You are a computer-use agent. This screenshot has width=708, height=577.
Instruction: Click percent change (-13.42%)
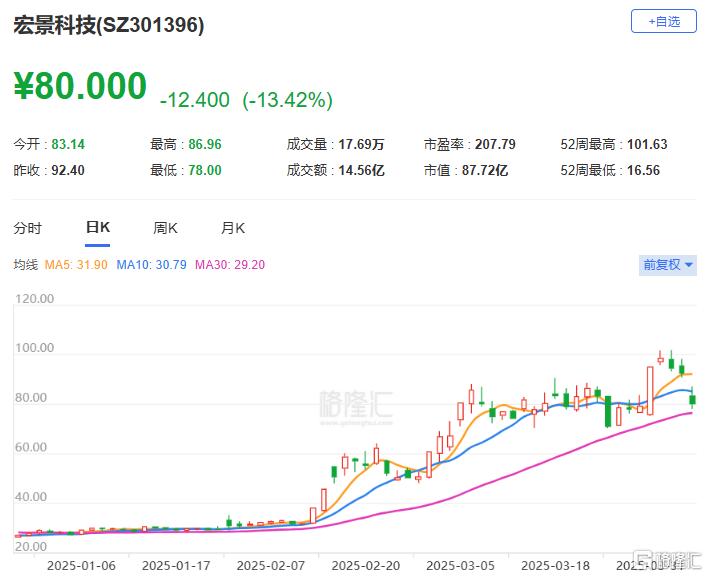pyautogui.click(x=288, y=100)
